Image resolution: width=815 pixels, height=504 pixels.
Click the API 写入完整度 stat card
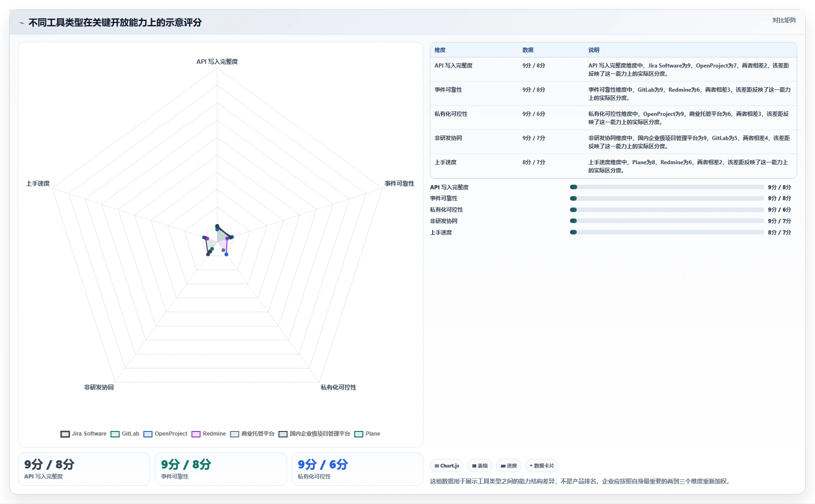coord(84,469)
